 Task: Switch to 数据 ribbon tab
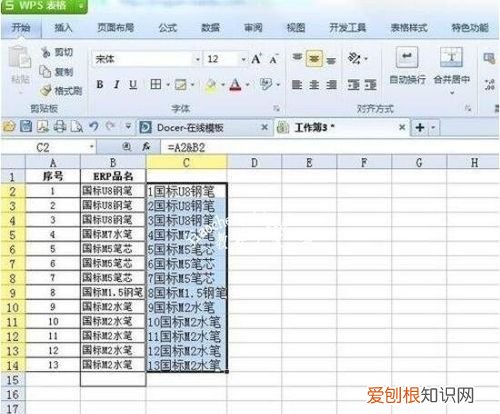pyautogui.click(x=210, y=28)
